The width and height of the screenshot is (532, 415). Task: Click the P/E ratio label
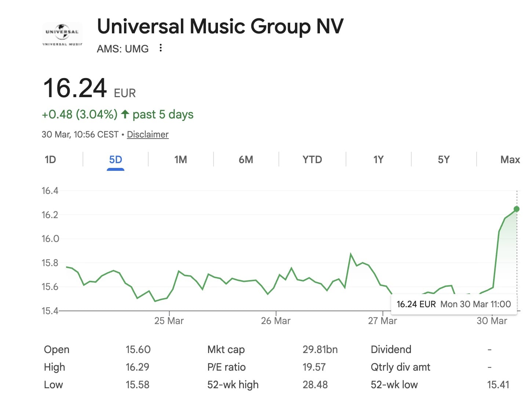point(226,367)
